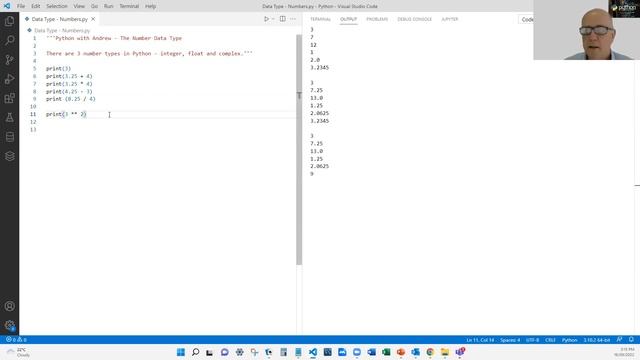Select Python 3.10.2 64-bit interpreter
The width and height of the screenshot is (640, 360).
[x=596, y=340]
